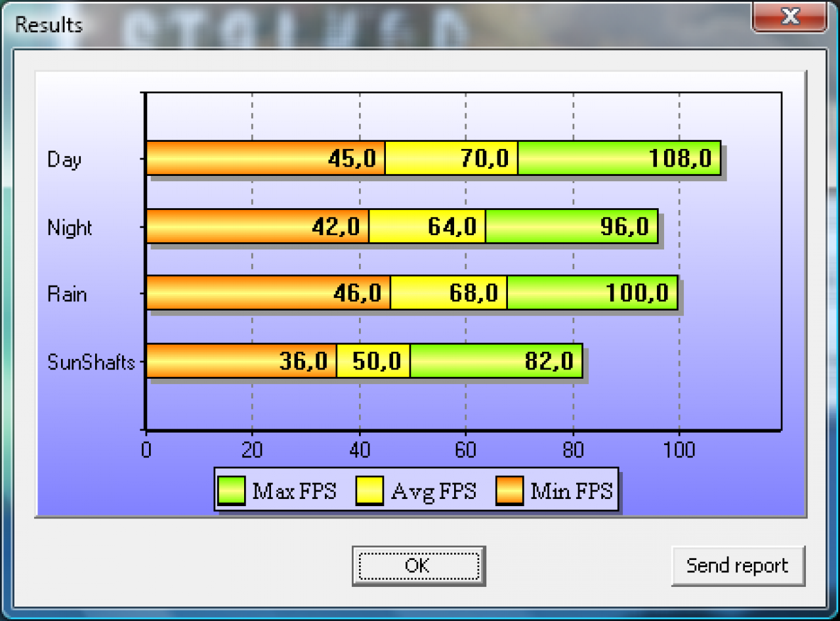The height and width of the screenshot is (621, 840).
Task: Click the 40 axis label
Action: pyautogui.click(x=360, y=450)
